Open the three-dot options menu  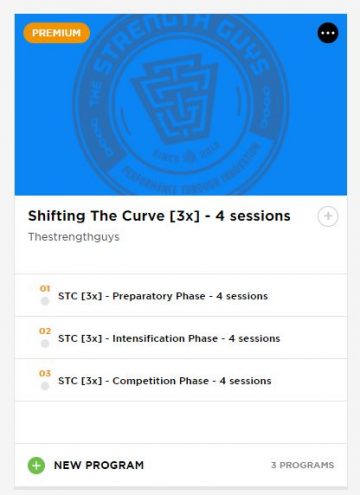click(328, 33)
